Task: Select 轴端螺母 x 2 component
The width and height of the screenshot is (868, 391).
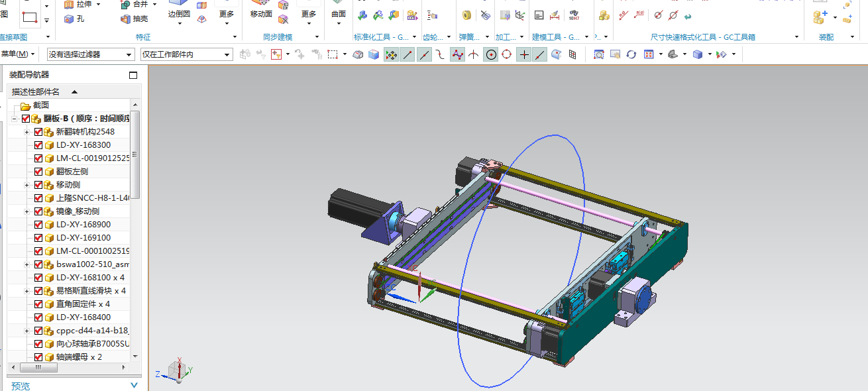Action: (69, 357)
